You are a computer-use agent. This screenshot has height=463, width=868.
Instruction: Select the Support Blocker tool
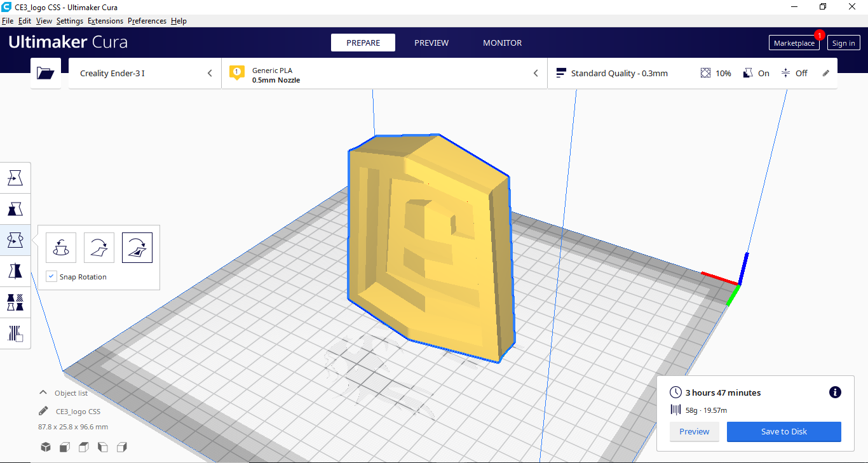tap(15, 333)
